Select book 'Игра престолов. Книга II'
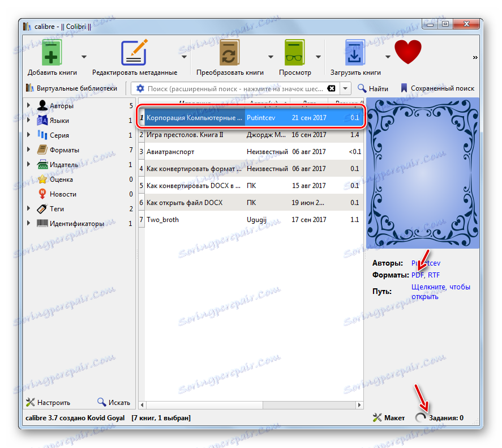502x448 pixels. click(x=185, y=135)
